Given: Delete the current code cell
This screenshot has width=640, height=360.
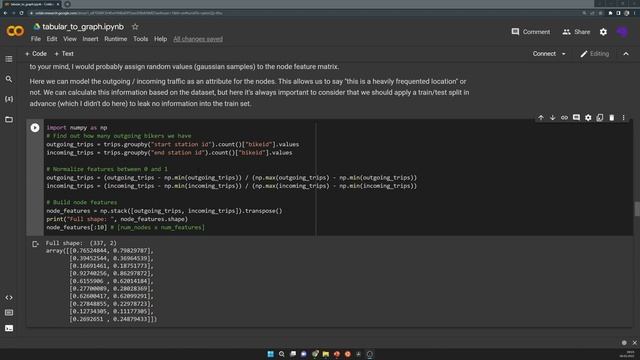Looking at the screenshot, I should click(x=611, y=118).
